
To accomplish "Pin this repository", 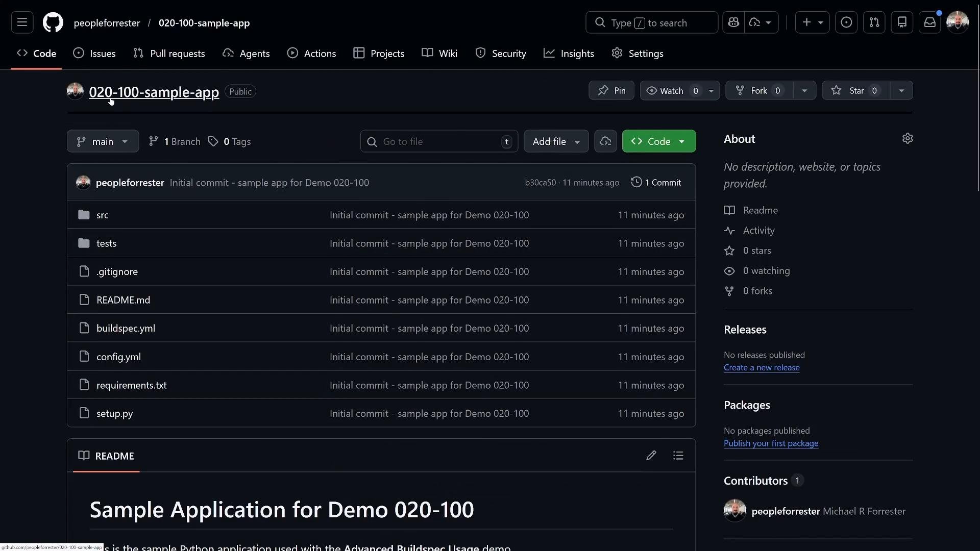I will (611, 90).
